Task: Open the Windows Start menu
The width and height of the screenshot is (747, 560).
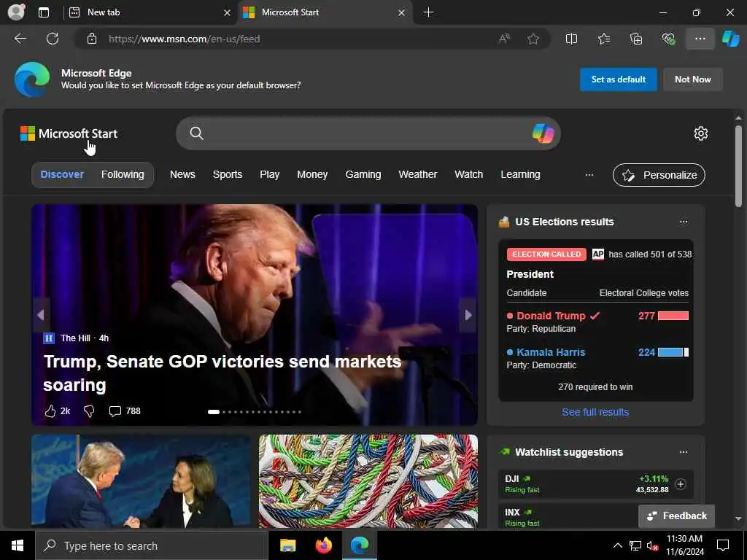Action: [18, 545]
